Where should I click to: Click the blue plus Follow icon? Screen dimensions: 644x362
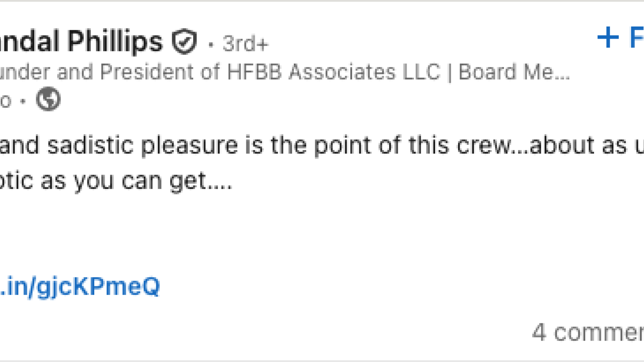(608, 37)
